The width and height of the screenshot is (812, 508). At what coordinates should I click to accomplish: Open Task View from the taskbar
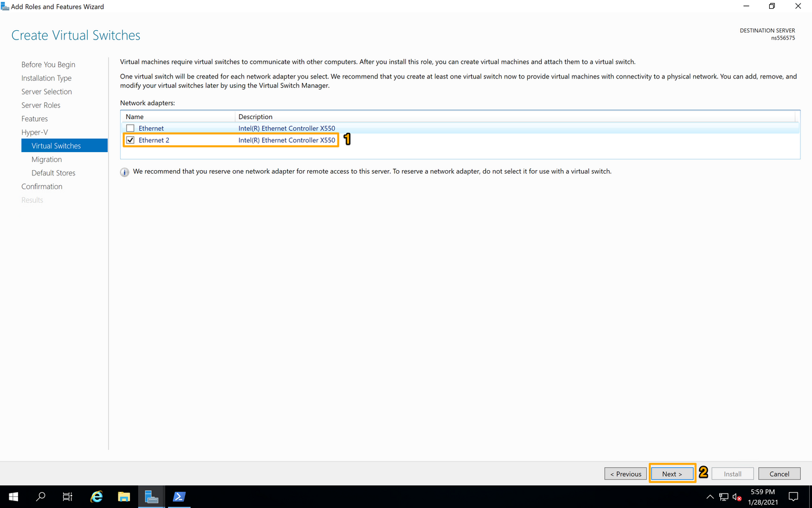pyautogui.click(x=67, y=497)
